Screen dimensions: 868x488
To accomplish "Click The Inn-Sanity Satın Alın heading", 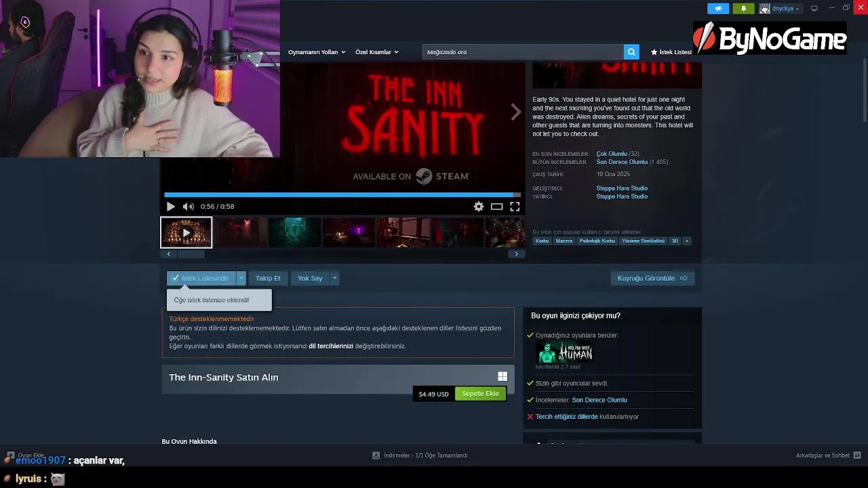I will (224, 378).
